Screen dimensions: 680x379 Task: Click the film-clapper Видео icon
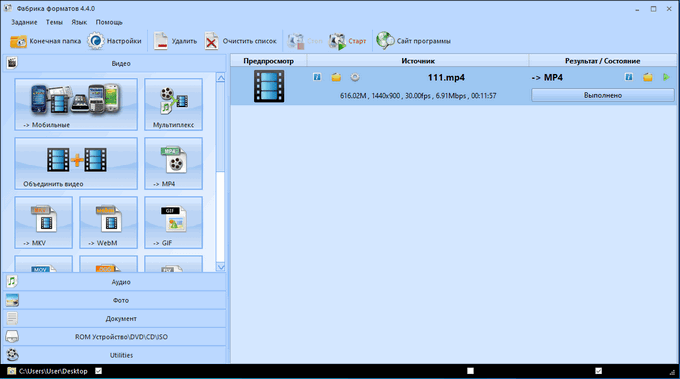coord(12,63)
